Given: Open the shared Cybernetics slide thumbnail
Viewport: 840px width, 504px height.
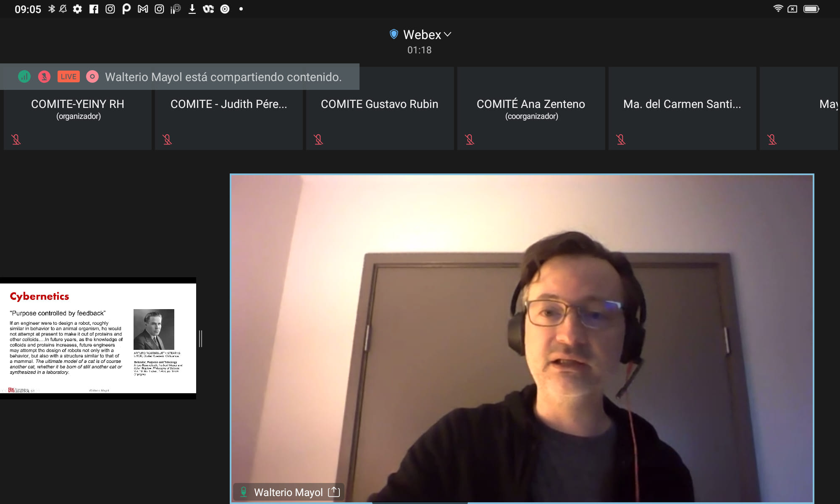Looking at the screenshot, I should (98, 339).
